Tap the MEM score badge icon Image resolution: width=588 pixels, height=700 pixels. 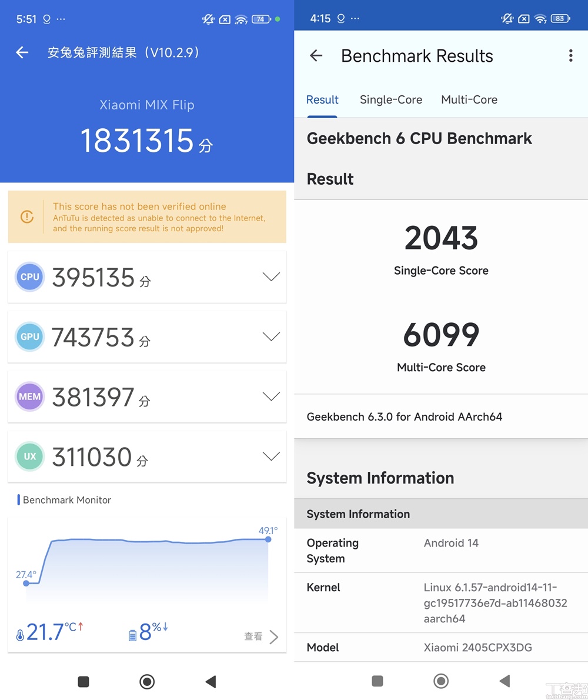click(30, 396)
